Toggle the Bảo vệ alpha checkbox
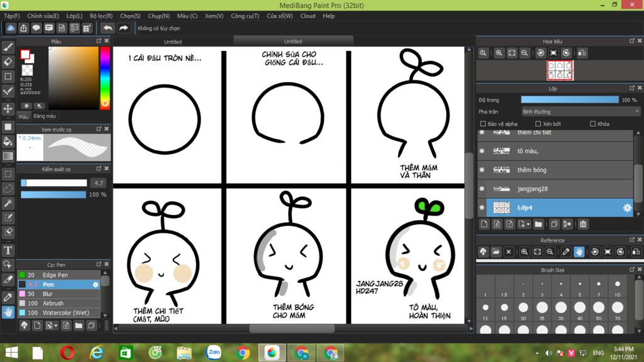The image size is (644, 362). [x=483, y=124]
